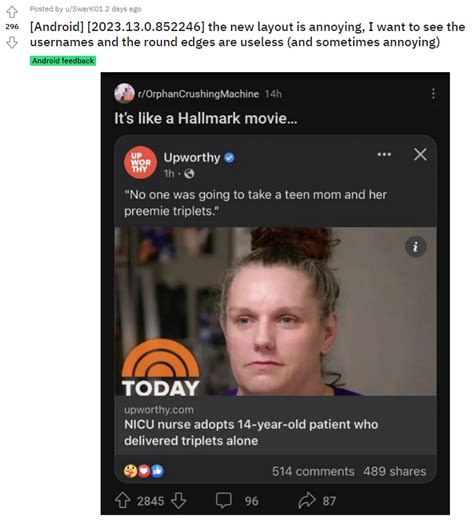Screen dimensions: 474x522
Task: Open the Upworthy page name
Action: pyautogui.click(x=192, y=158)
